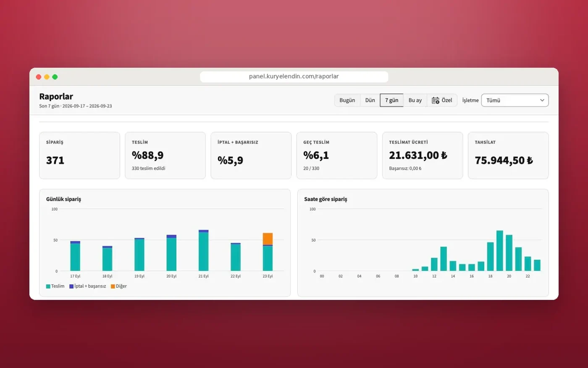Click the "İptal + başarısız" legend label
The height and width of the screenshot is (368, 588).
click(90, 286)
